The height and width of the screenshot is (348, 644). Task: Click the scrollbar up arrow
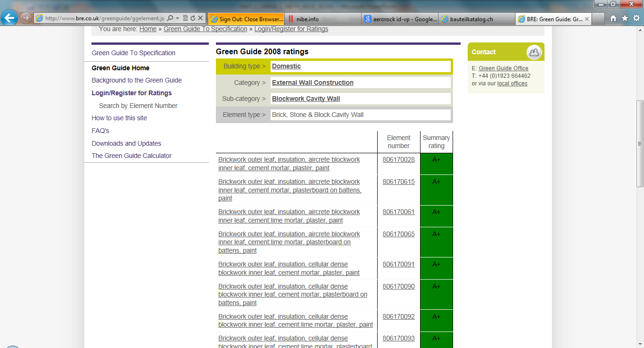[x=640, y=30]
